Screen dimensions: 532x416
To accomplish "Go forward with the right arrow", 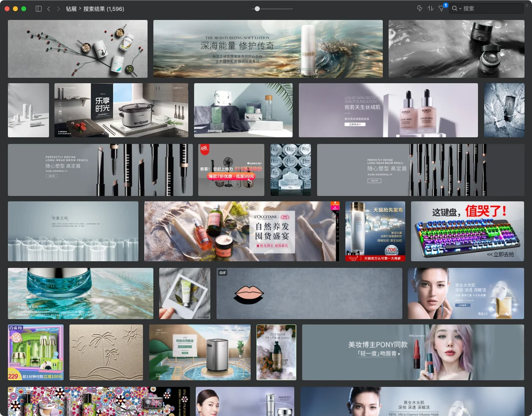I will coord(58,9).
